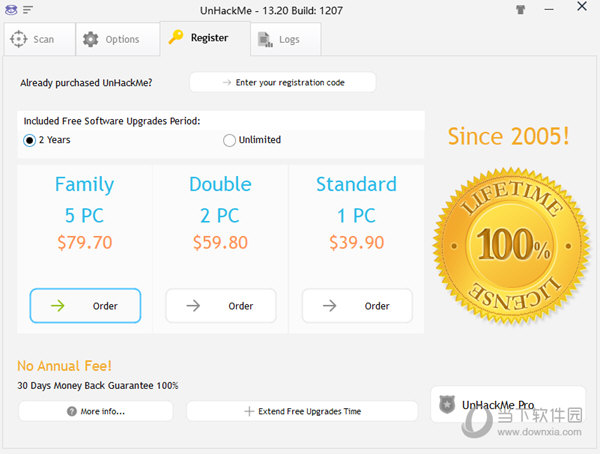Open the Options tab
The height and width of the screenshot is (454, 600).
(118, 39)
